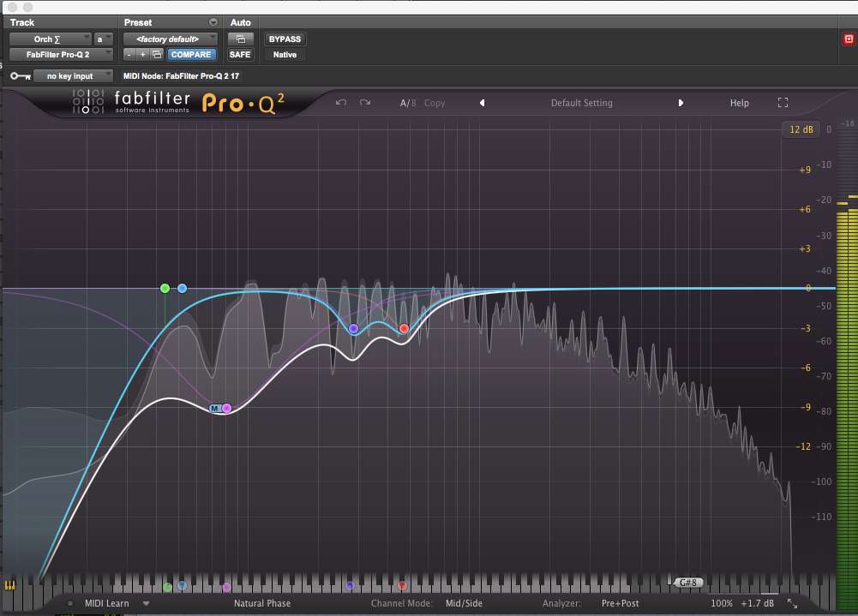Click blue band marker on piano keyboard

click(x=183, y=586)
